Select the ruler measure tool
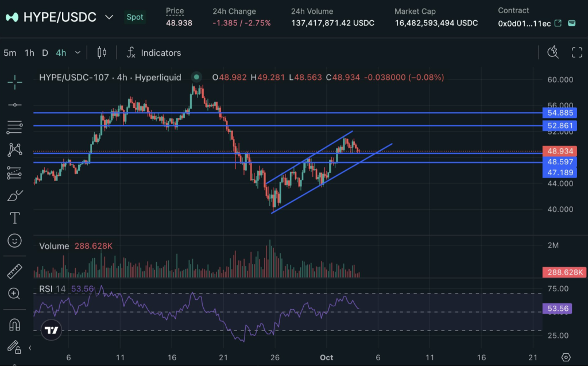588x366 pixels. tap(14, 271)
